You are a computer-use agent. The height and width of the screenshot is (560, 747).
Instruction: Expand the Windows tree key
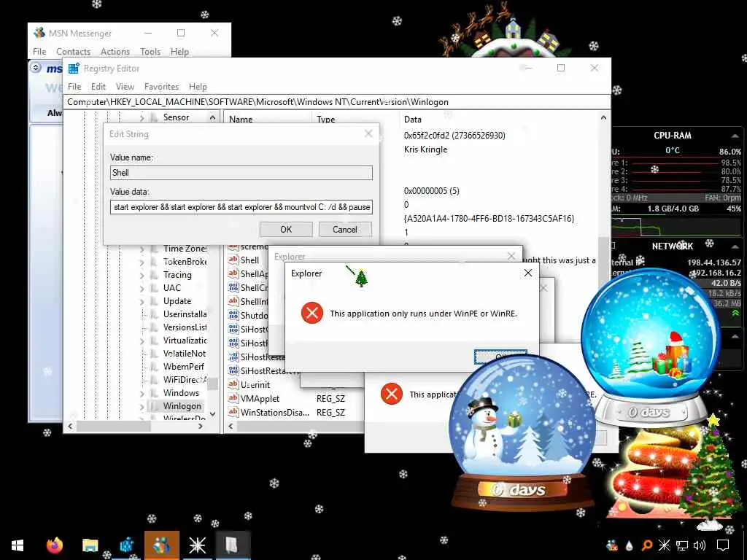pos(142,393)
